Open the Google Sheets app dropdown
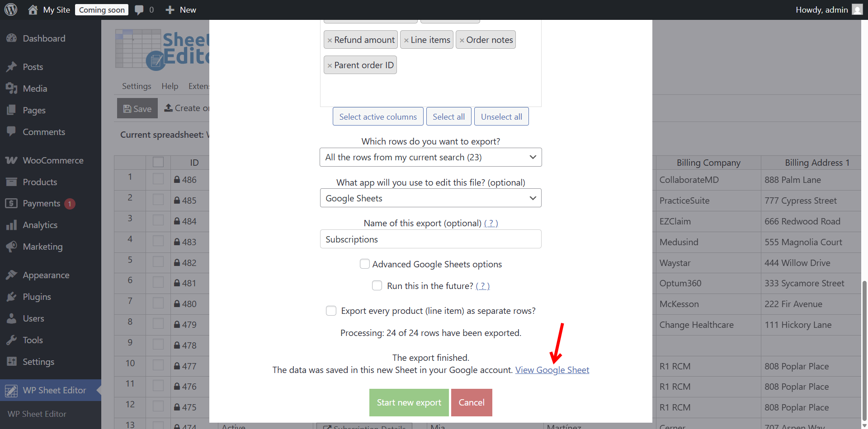 coord(430,198)
